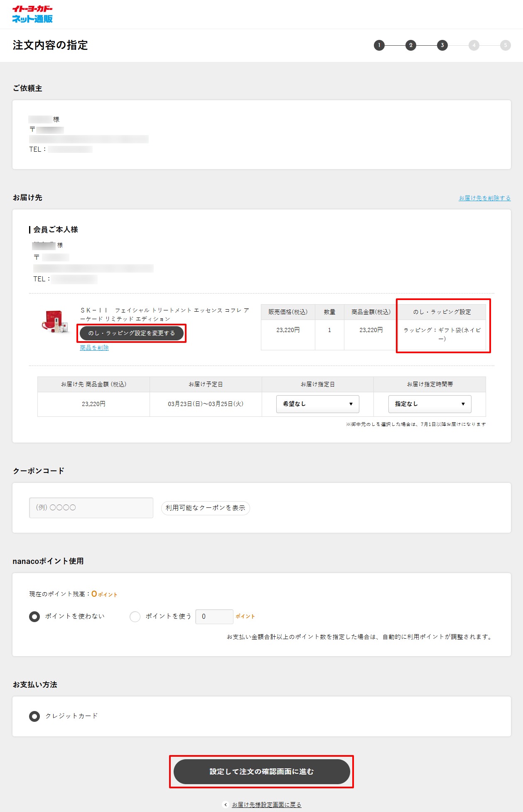Screen dimensions: 523x812
Task: Click のし・ラッピング設定を変更する button
Action: pyautogui.click(x=132, y=333)
